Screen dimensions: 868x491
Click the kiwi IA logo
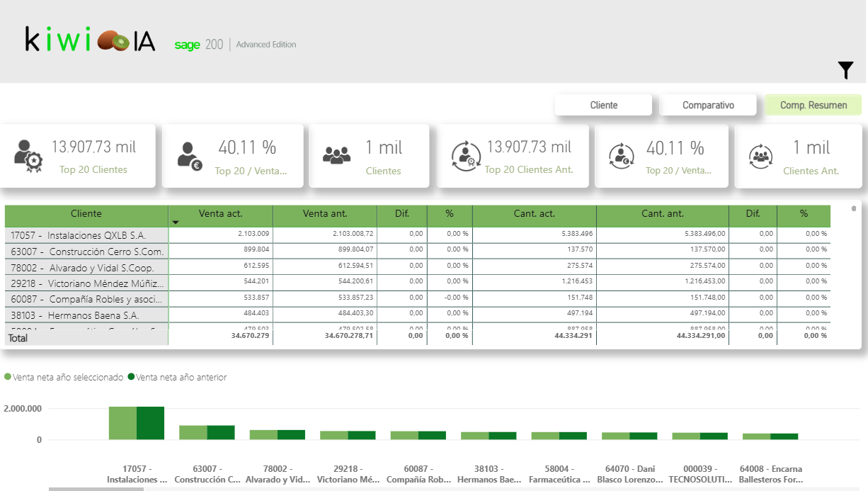90,41
